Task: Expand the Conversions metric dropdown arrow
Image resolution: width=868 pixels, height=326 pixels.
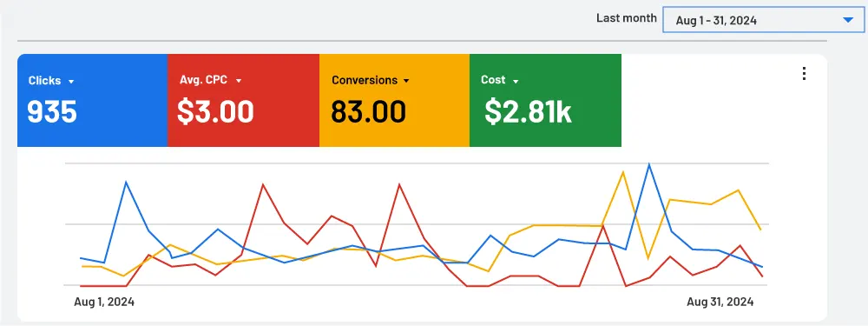Action: pyautogui.click(x=406, y=81)
